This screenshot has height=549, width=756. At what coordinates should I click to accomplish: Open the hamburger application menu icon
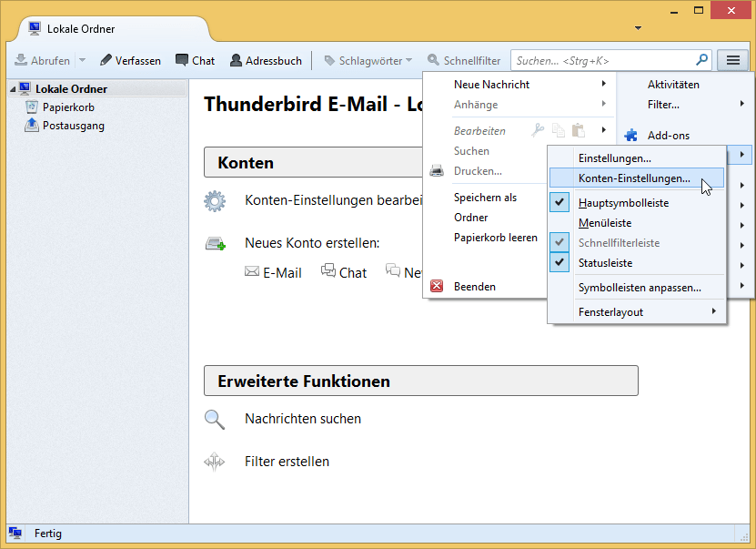pos(733,60)
